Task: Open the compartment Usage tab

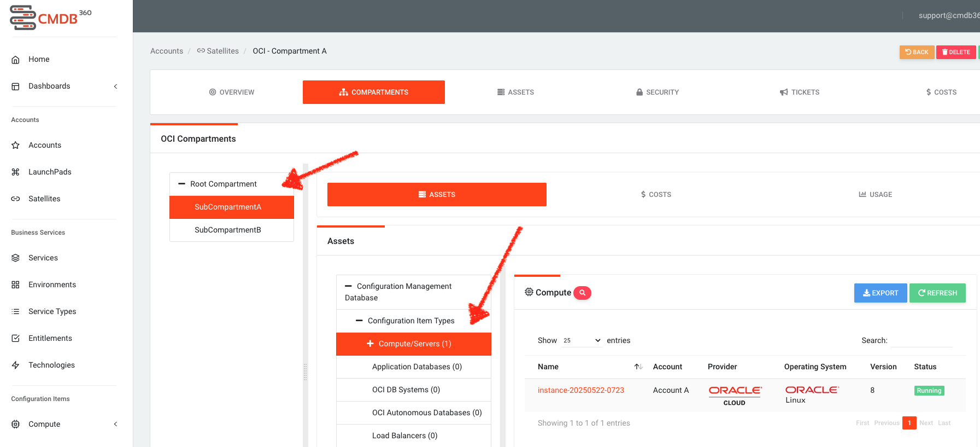Action: coord(876,195)
